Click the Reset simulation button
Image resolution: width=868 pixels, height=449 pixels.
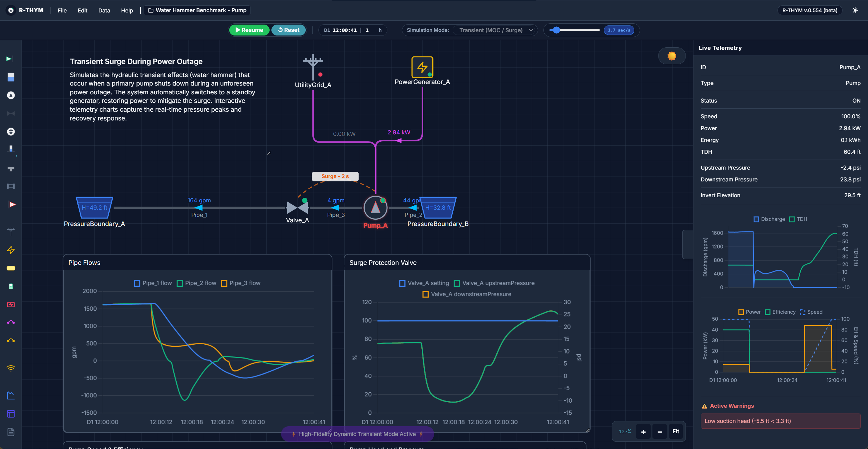[x=288, y=30]
